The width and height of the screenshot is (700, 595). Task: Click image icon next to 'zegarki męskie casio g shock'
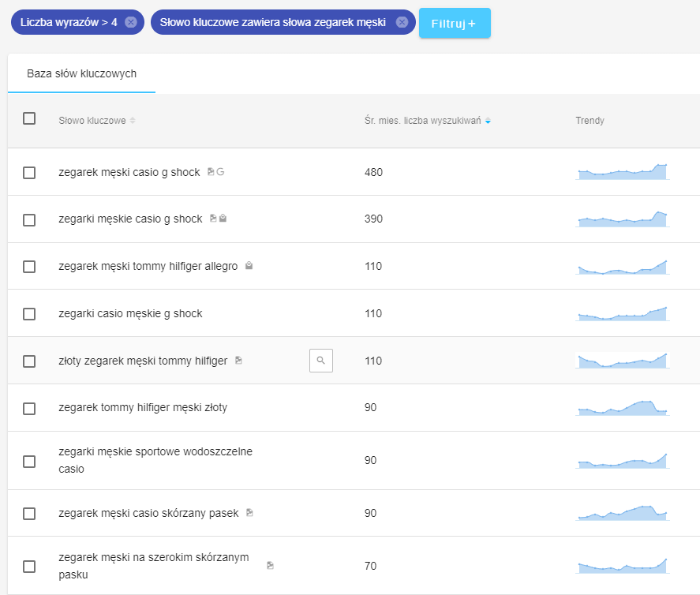pos(213,219)
